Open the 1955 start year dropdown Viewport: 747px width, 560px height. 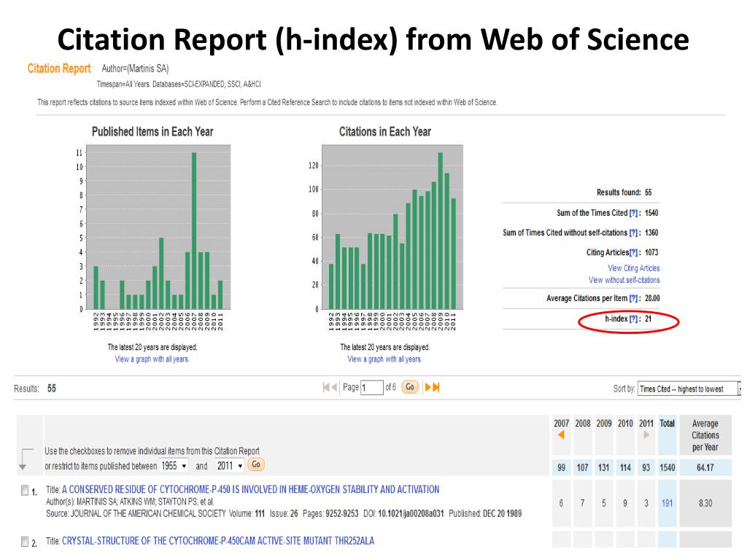[174, 466]
